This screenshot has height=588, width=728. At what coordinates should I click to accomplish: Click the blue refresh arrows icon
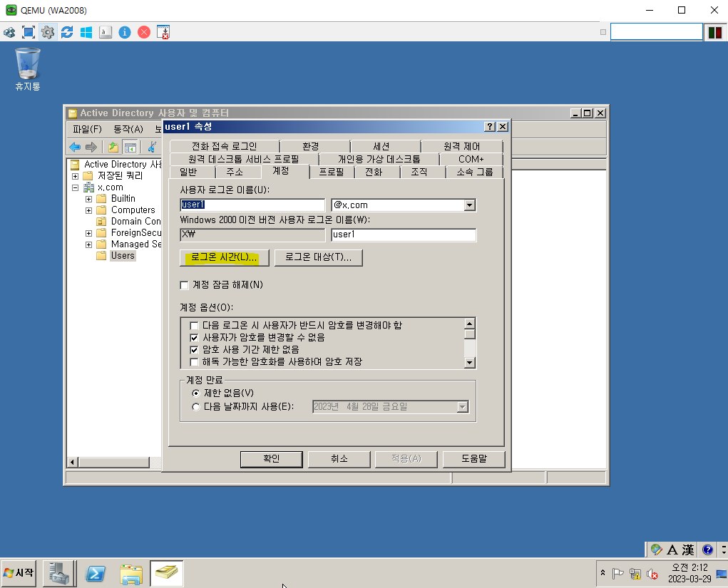click(67, 33)
